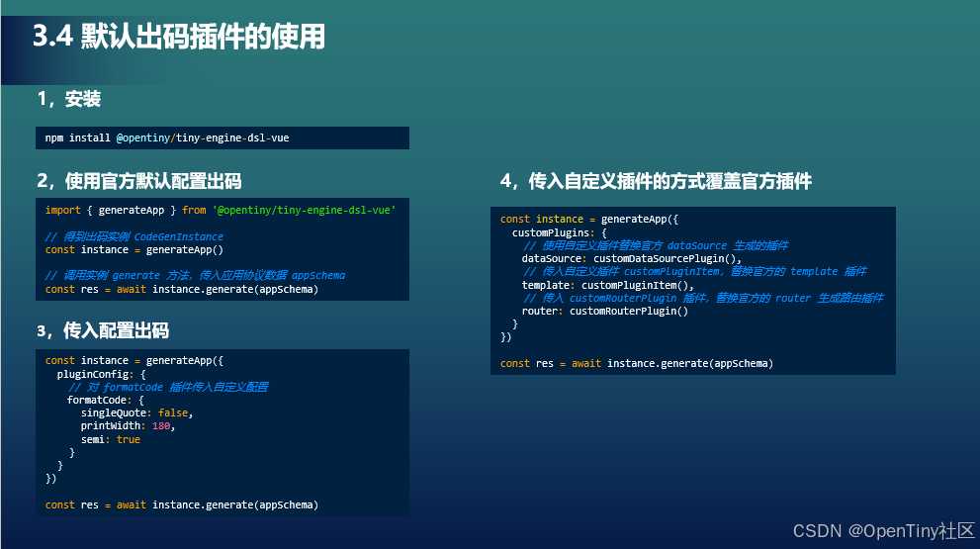Image resolution: width=980 pixels, height=549 pixels.
Task: Click template: customPluginItem() line
Action: (607, 285)
